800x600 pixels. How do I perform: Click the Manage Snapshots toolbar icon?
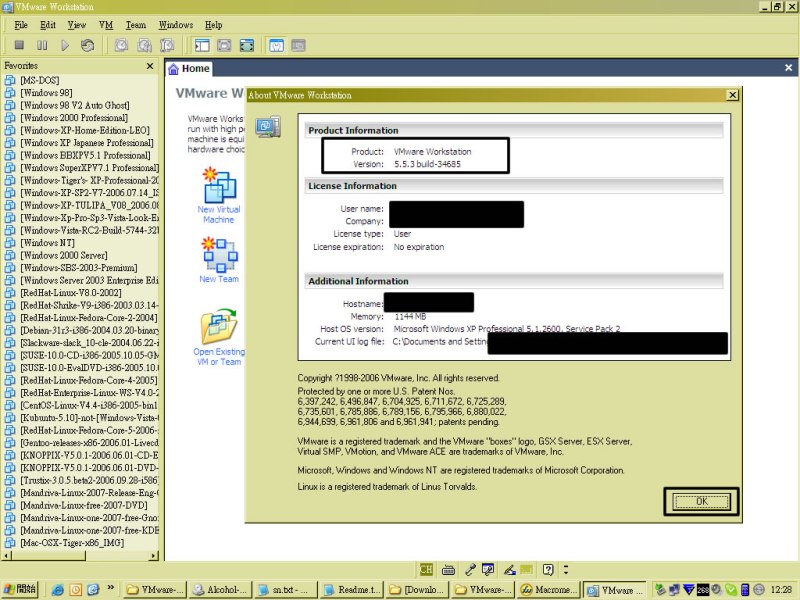pyautogui.click(x=167, y=45)
